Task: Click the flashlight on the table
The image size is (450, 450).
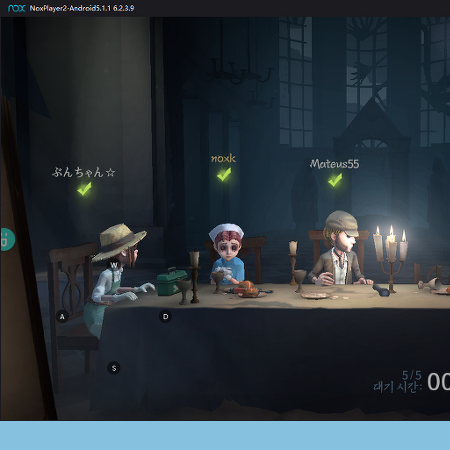Action: pyautogui.click(x=381, y=290)
